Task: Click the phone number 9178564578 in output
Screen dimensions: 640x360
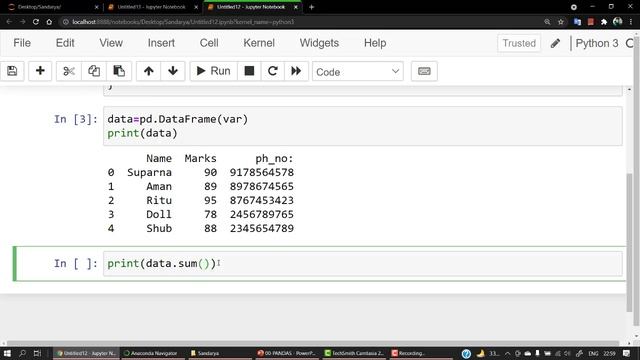Action: point(262,173)
